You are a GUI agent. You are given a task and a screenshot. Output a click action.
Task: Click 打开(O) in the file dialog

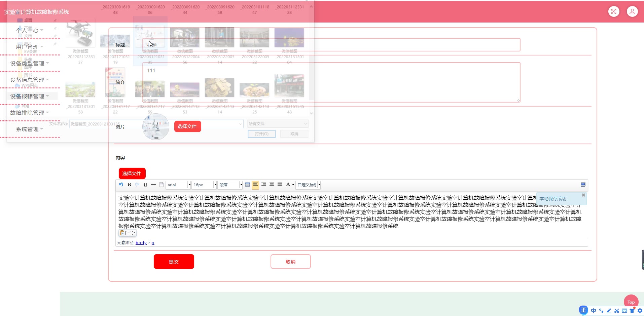point(262,134)
